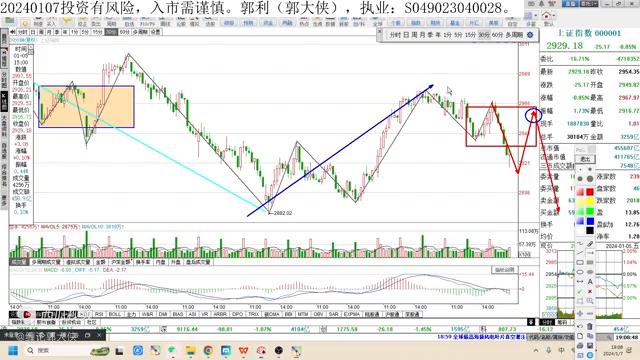Click the 退出 button on drawing palette
The width and height of the screenshot is (640, 360).
coord(585,159)
